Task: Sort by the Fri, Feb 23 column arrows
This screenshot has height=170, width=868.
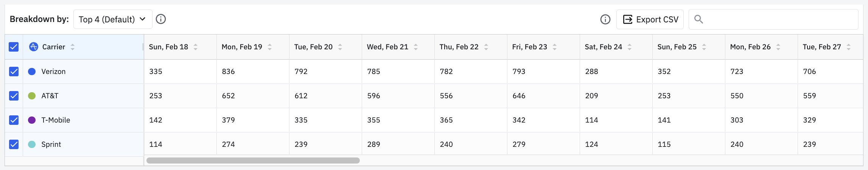Action: point(555,47)
